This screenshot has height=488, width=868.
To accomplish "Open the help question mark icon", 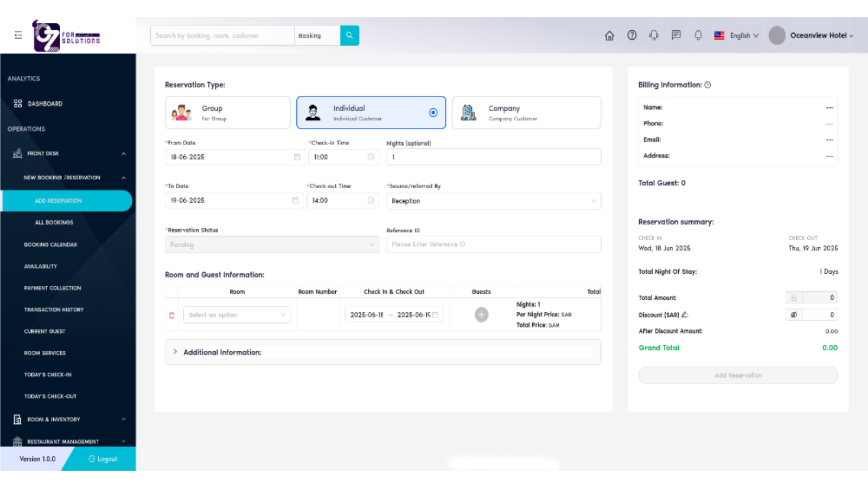I will tap(632, 35).
